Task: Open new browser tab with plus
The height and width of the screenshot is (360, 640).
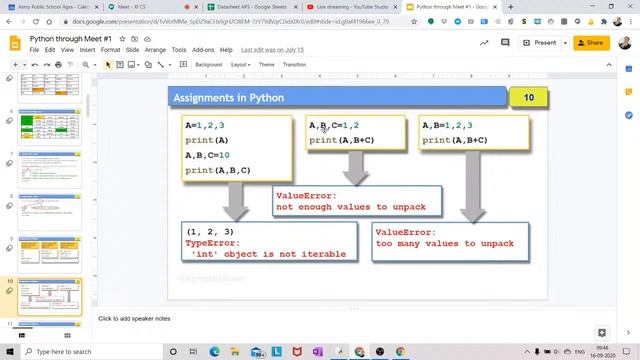Action: point(510,7)
